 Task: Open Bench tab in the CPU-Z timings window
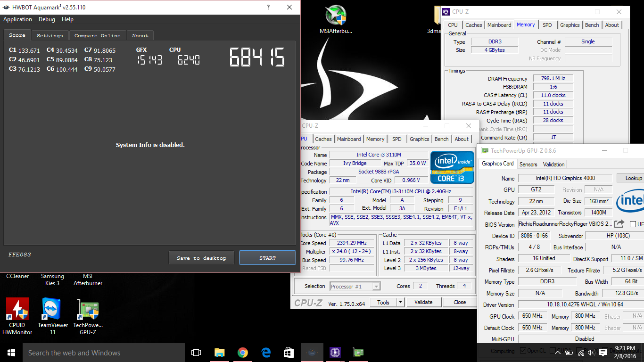[592, 25]
